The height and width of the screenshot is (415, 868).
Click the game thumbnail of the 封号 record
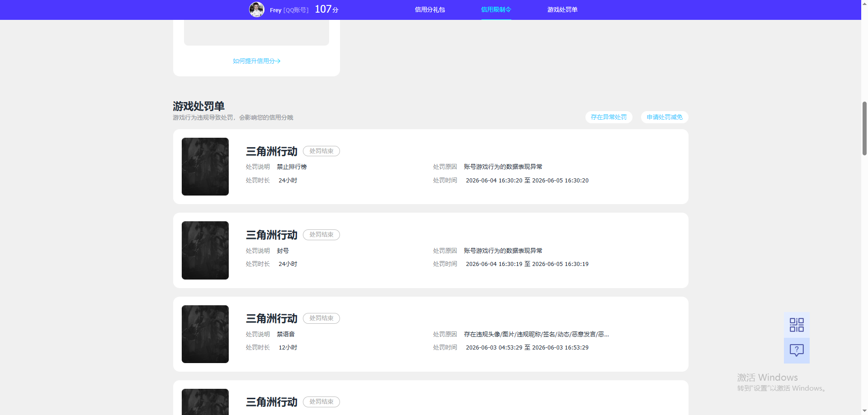point(205,250)
